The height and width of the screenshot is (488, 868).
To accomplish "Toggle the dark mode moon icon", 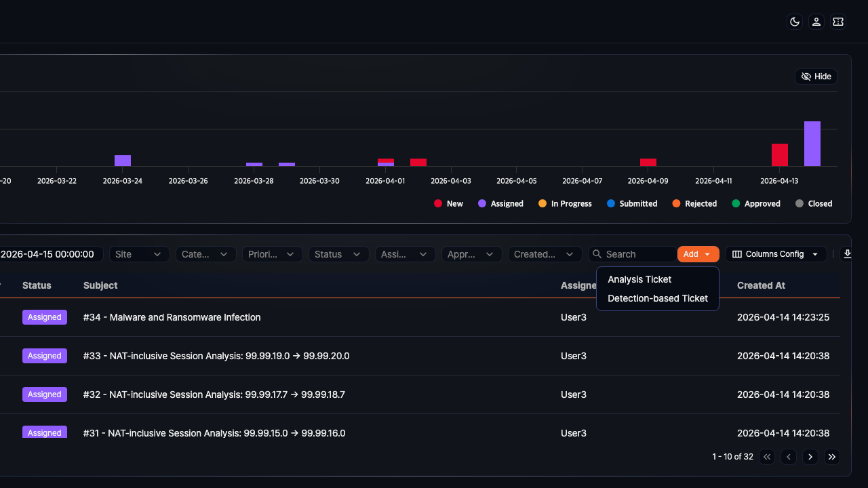I will 794,22.
